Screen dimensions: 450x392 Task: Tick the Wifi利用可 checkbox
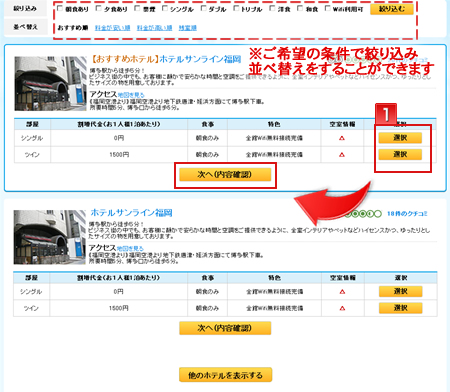click(328, 8)
